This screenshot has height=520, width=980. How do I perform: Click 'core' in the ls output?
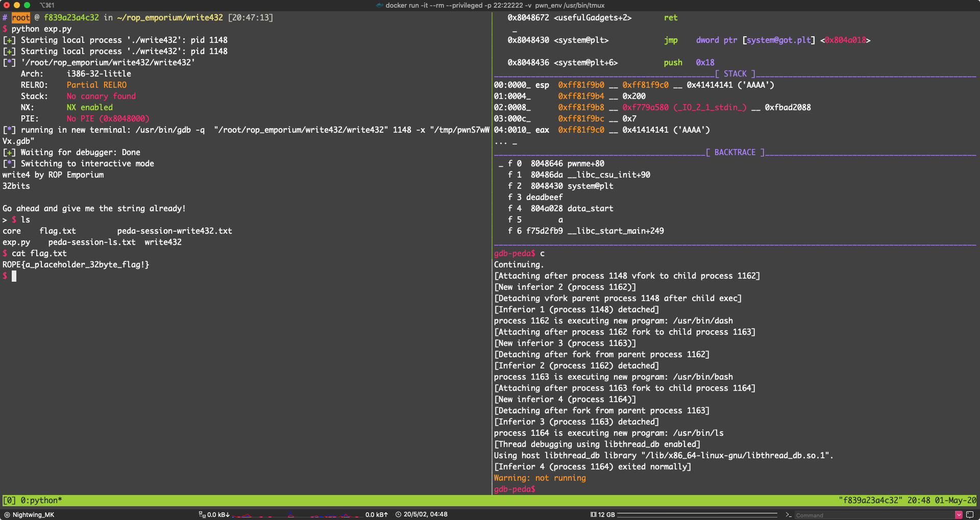[x=12, y=231]
